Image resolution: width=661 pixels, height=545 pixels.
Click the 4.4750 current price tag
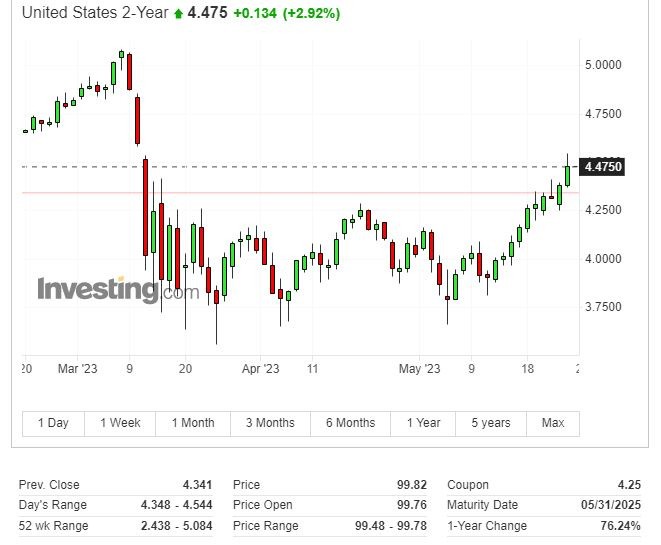point(604,166)
